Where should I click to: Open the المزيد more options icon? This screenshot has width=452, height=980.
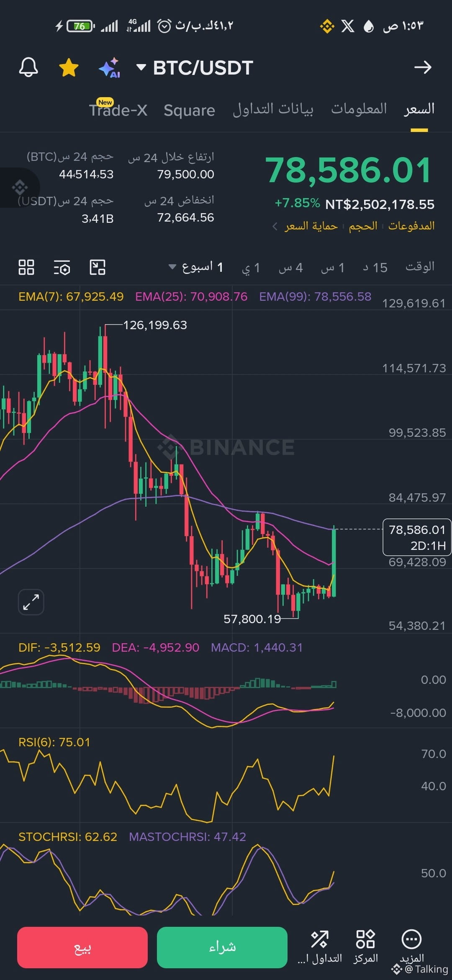pos(411,947)
